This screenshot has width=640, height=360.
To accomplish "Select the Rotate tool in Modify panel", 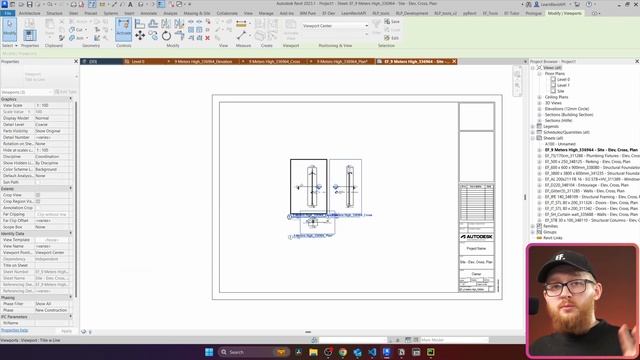I will pyautogui.click(x=166, y=36).
